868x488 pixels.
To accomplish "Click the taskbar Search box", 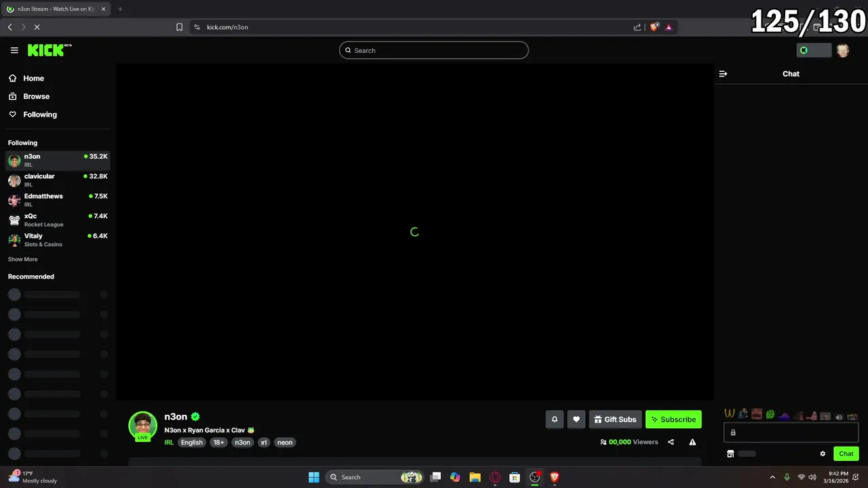I will [x=375, y=477].
